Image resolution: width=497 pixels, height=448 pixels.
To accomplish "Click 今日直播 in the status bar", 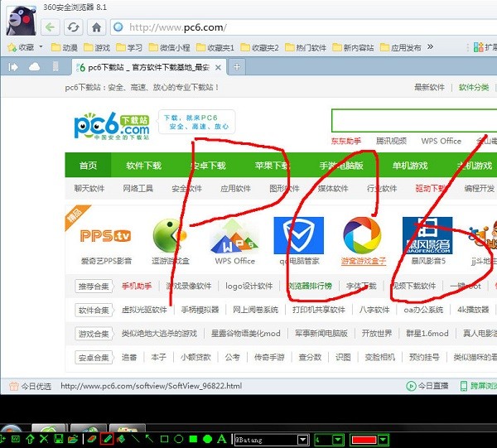I will (427, 386).
